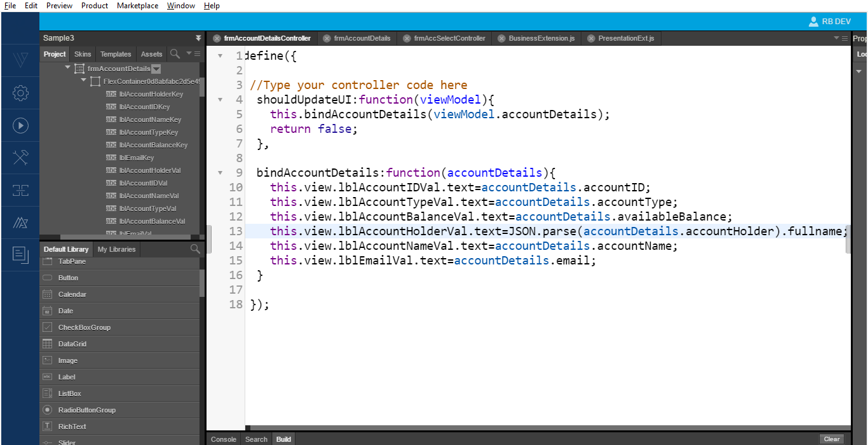Click the mountain-shaped sidebar icon
Image resolution: width=868 pixels, height=445 pixels.
point(20,223)
